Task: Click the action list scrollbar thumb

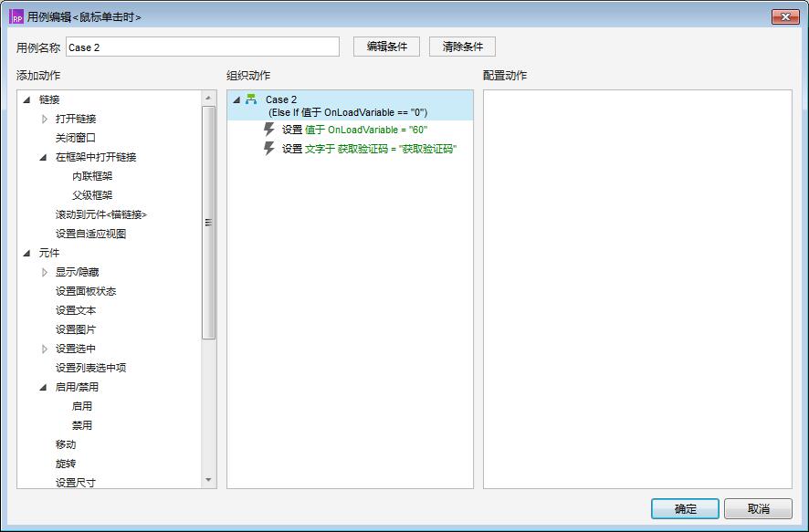Action: [208, 223]
